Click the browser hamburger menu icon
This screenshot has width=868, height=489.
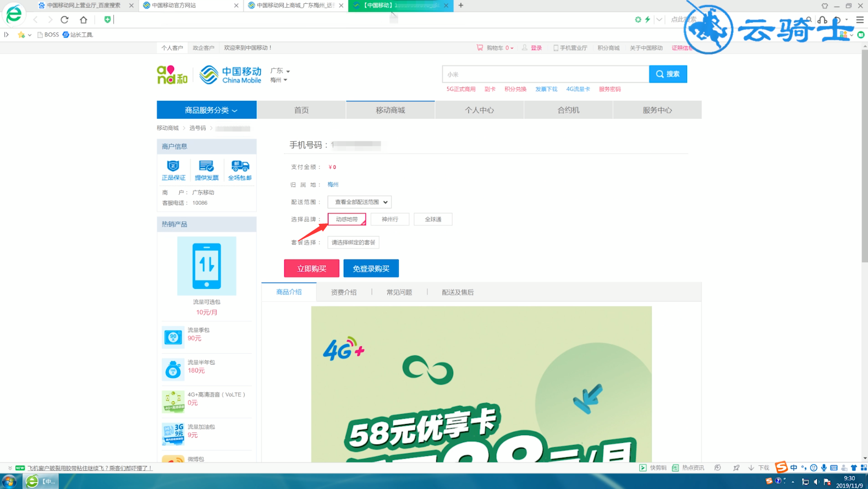[860, 19]
